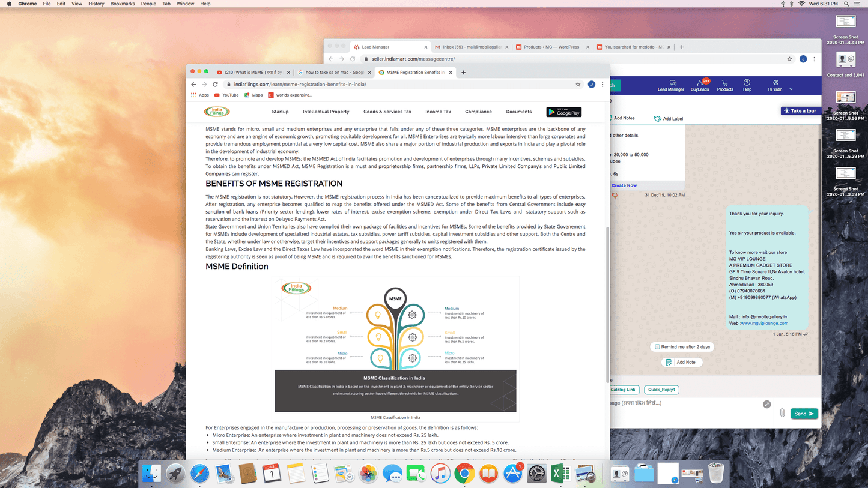
Task: Open the YouTube bookmark
Action: click(226, 95)
